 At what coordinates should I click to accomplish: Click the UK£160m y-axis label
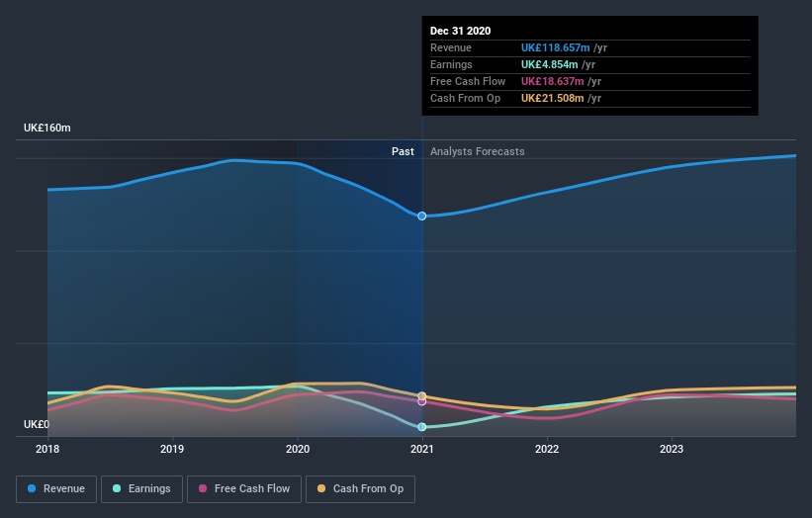pos(47,128)
